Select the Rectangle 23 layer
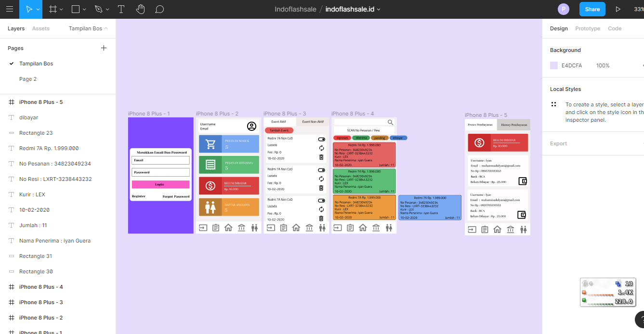The image size is (644, 334). (36, 133)
